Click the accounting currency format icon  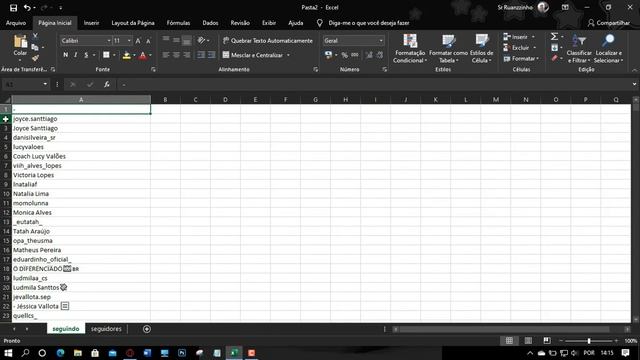point(328,55)
